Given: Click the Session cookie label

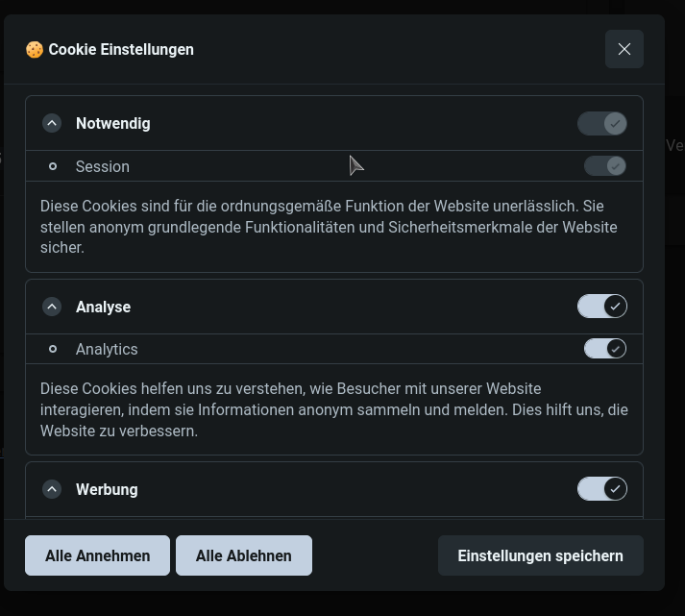Looking at the screenshot, I should (x=102, y=166).
